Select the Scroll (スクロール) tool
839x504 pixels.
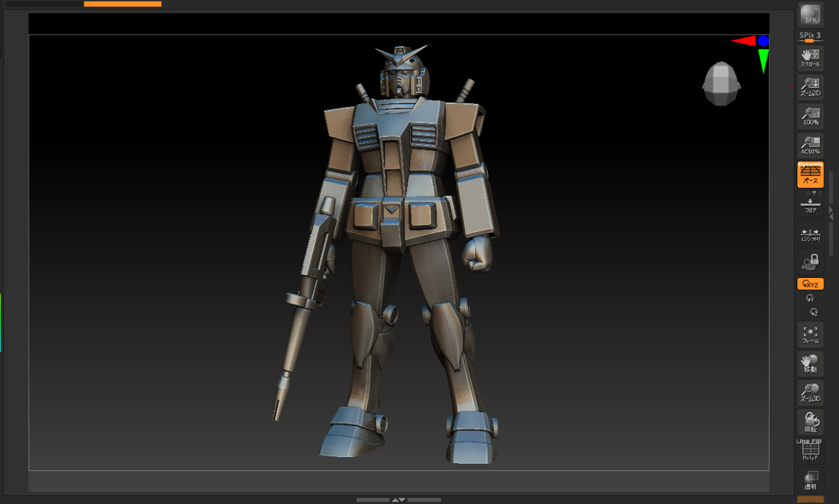click(x=810, y=58)
